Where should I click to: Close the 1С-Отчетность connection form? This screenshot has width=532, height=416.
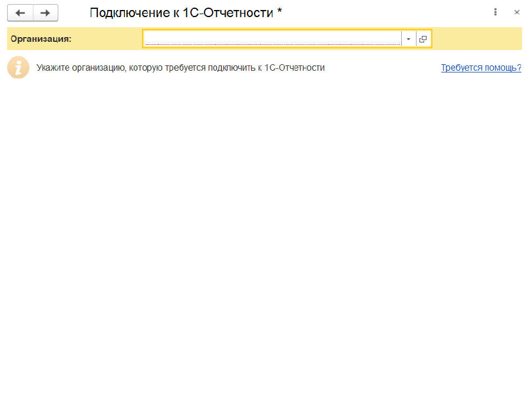[517, 12]
